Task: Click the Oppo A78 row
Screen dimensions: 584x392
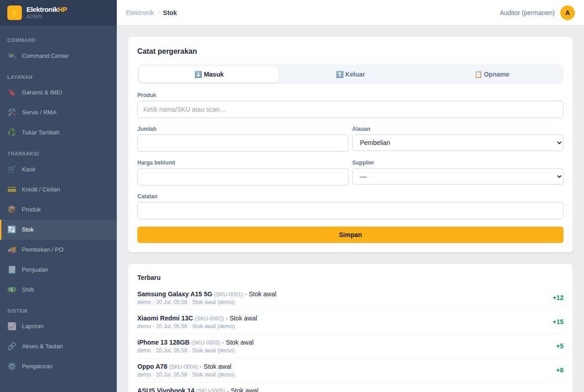Action: (x=350, y=370)
